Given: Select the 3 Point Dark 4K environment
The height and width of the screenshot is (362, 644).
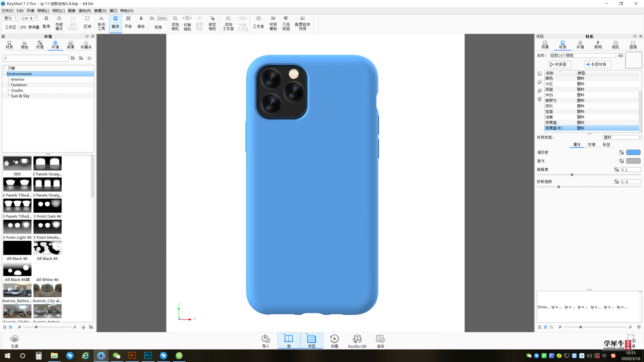Looking at the screenshot, I should (47, 209).
